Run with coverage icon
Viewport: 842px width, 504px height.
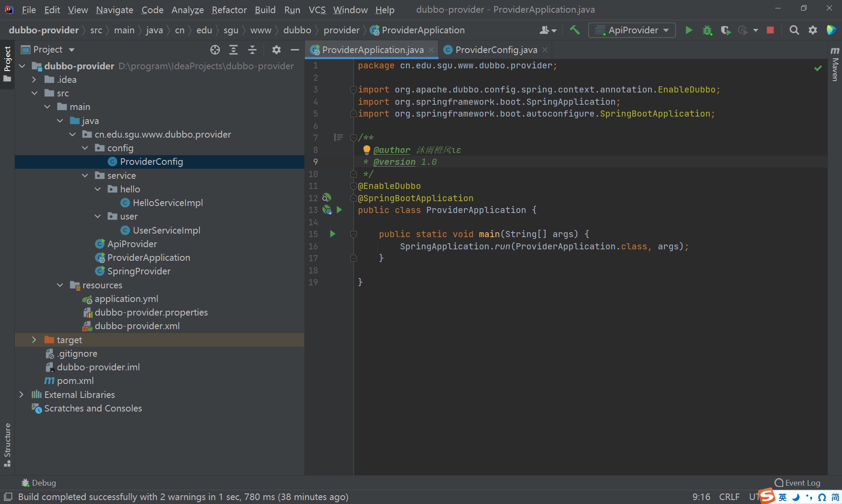point(725,30)
